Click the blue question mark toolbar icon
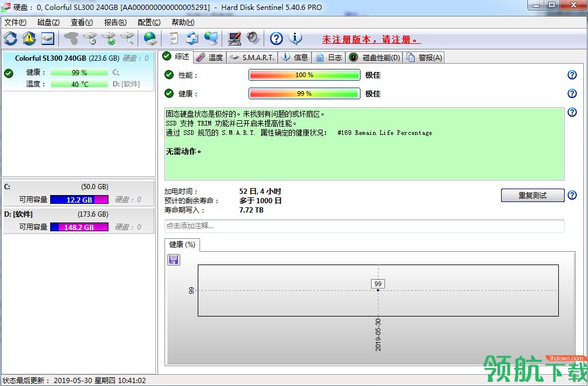Image resolution: width=588 pixels, height=386 pixels. [x=276, y=39]
